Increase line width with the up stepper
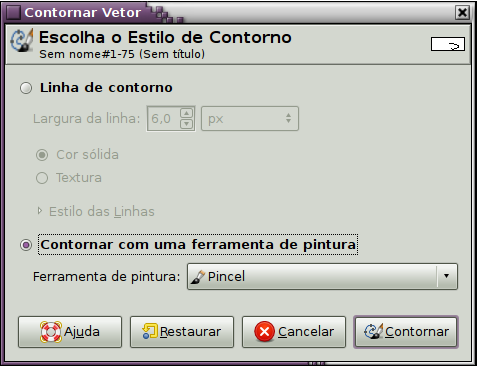The width and height of the screenshot is (477, 366). pyautogui.click(x=187, y=113)
